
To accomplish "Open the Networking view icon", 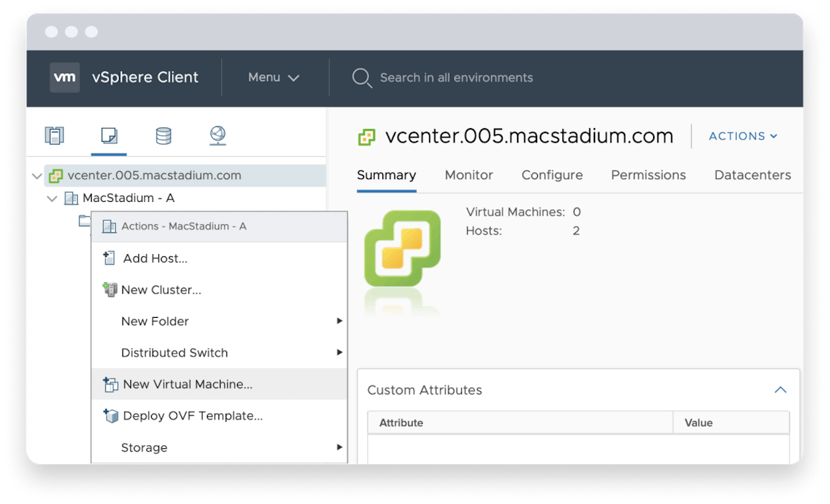I will (x=218, y=135).
